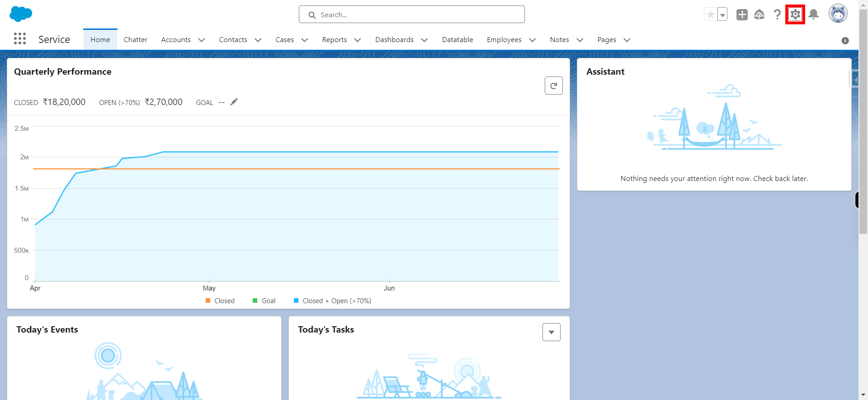Click the Quarterly Performance heading
868x400 pixels.
[x=63, y=71]
